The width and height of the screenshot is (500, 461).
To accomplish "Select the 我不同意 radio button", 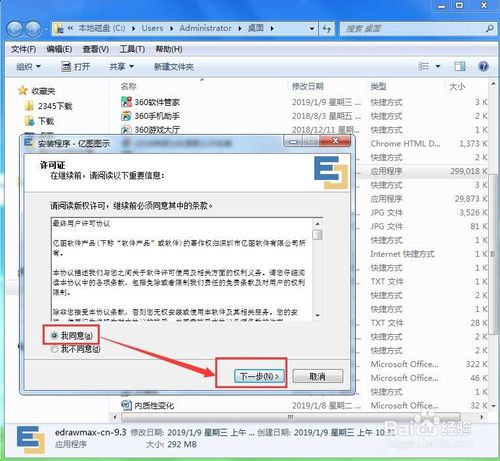I will (x=55, y=349).
